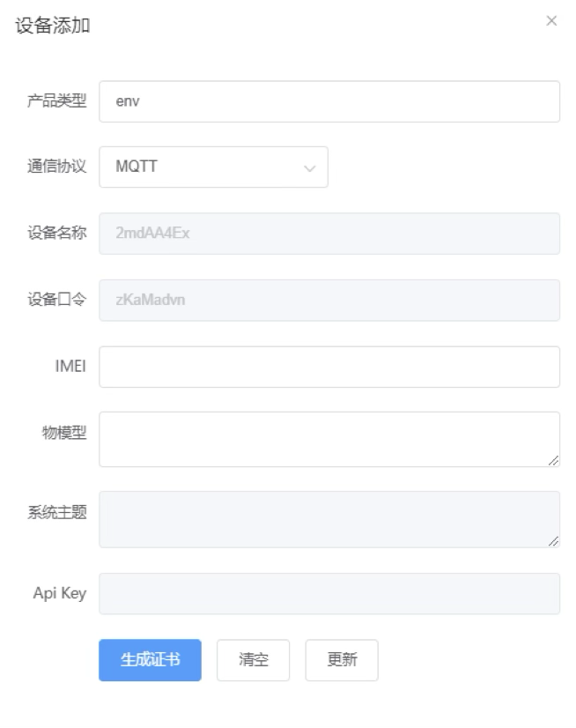Click the 设备口令 field showing zKaMadvn
Screen dimensions: 576x728
(x=329, y=301)
